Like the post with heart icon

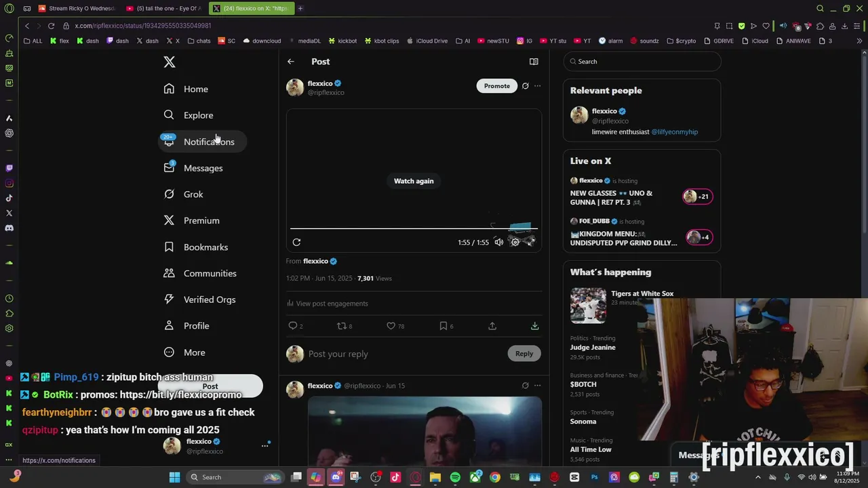[x=391, y=326]
